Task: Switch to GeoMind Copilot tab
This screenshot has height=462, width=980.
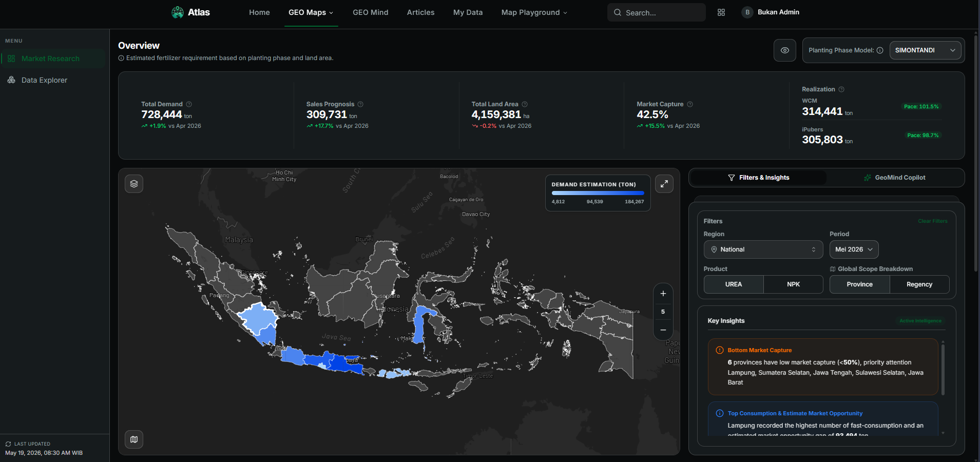Action: click(895, 178)
